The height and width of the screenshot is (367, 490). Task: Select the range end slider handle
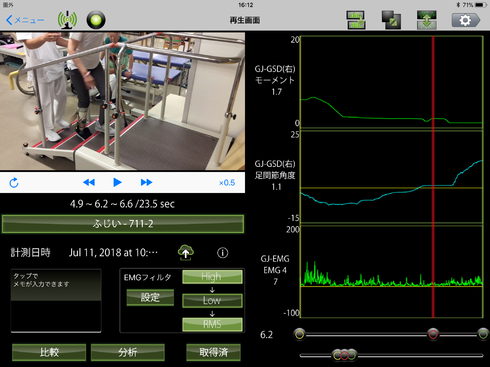click(483, 334)
